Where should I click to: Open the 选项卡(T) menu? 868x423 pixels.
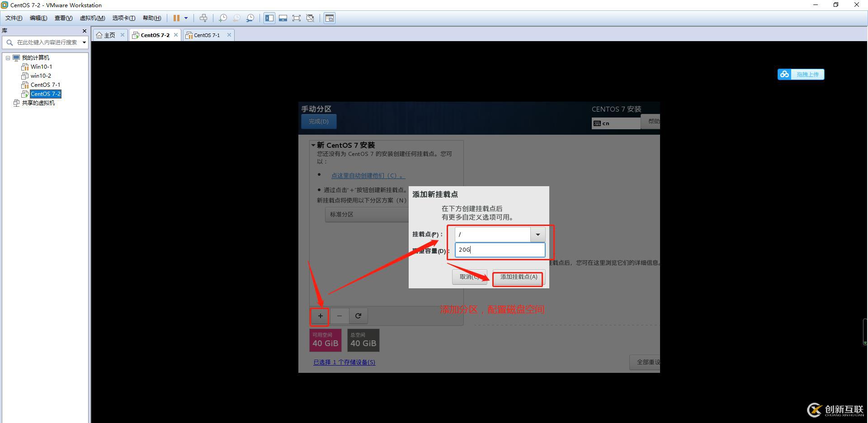point(123,18)
